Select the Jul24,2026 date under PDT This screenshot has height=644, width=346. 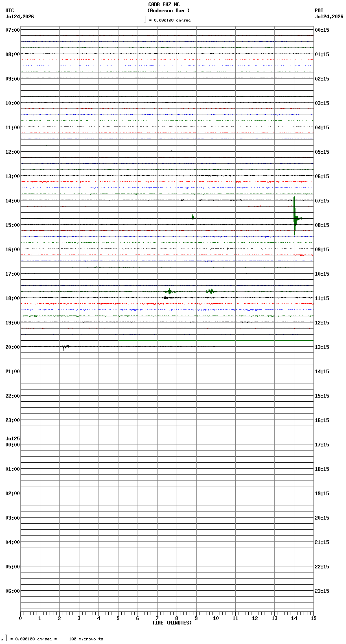click(x=329, y=17)
